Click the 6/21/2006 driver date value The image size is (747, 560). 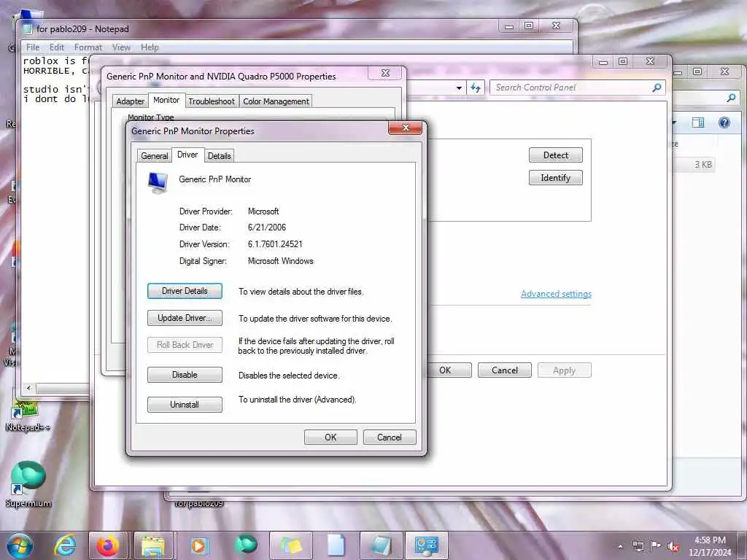pos(267,227)
